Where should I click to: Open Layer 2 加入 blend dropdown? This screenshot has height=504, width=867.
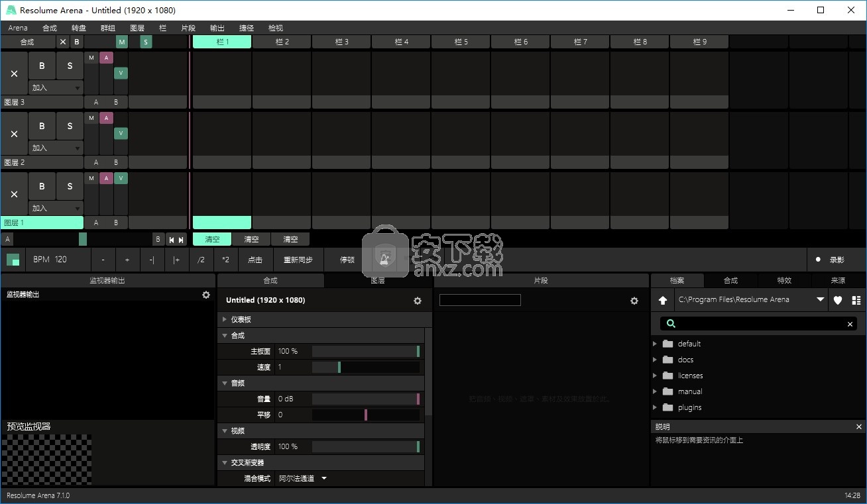coord(56,148)
